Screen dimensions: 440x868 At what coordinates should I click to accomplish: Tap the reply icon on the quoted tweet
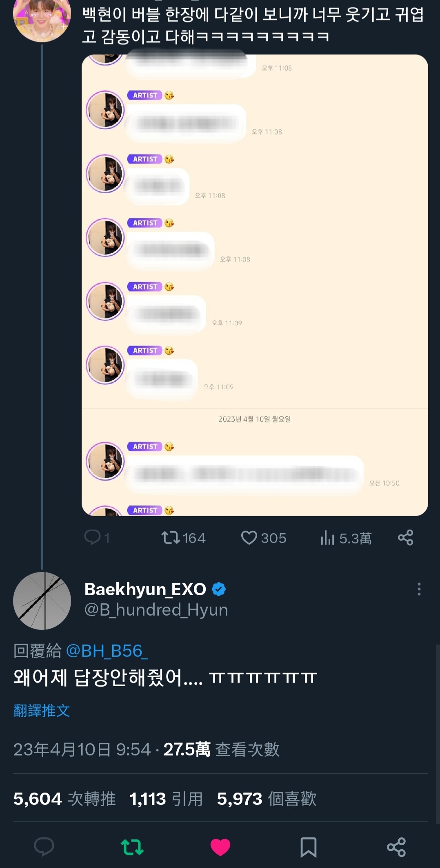93,537
